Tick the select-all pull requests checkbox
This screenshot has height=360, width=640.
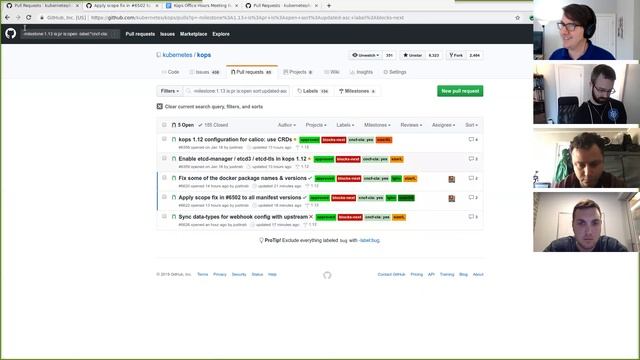[x=164, y=125]
